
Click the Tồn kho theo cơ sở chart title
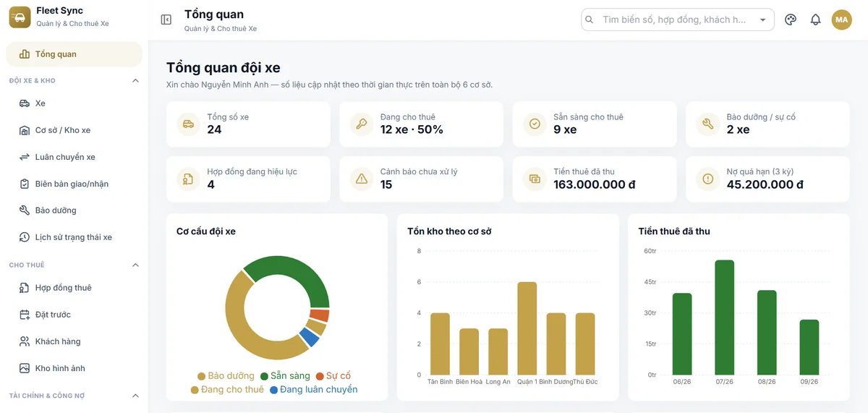tap(449, 231)
